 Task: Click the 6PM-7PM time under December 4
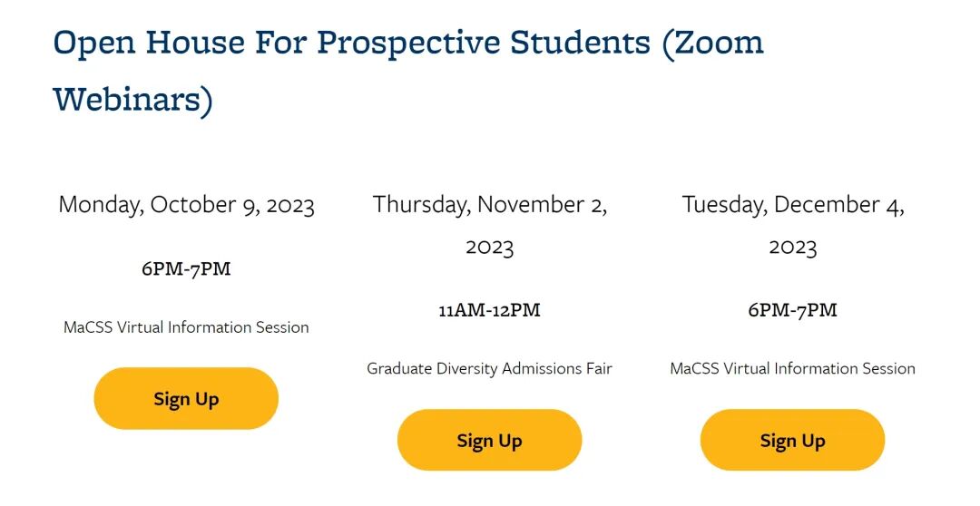(x=793, y=310)
